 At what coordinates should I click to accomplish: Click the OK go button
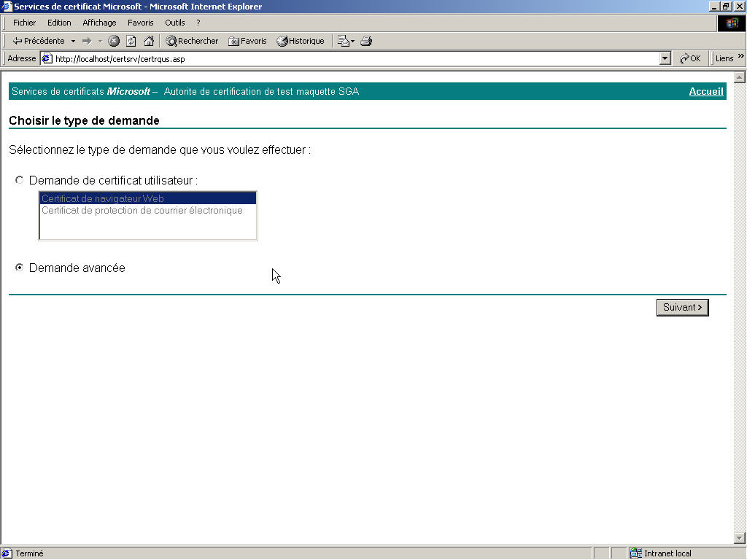690,58
